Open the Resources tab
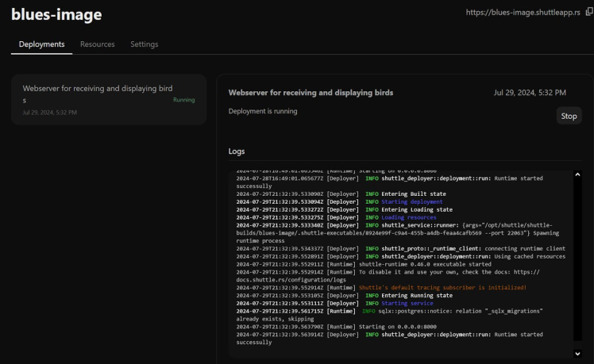 click(97, 44)
